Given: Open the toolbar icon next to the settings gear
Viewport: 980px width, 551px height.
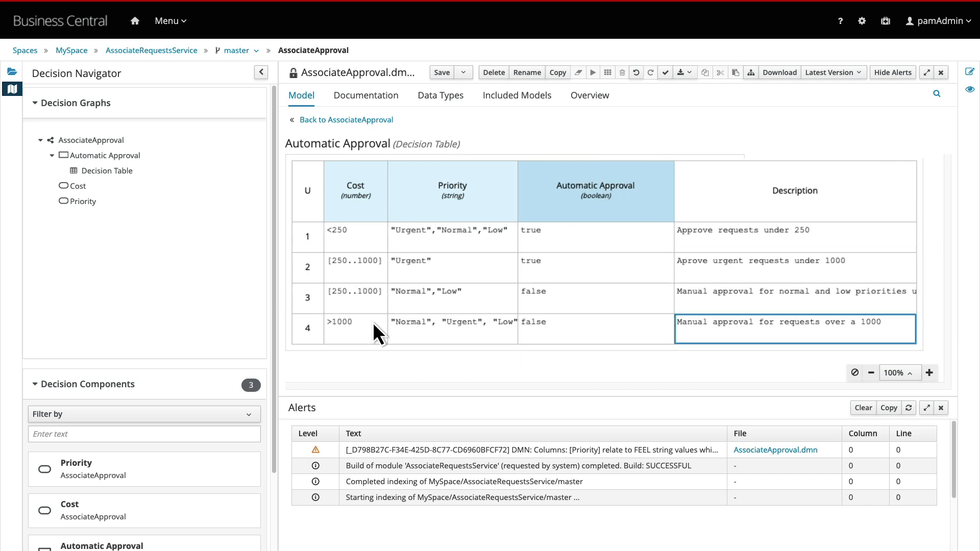Looking at the screenshot, I should (x=886, y=21).
